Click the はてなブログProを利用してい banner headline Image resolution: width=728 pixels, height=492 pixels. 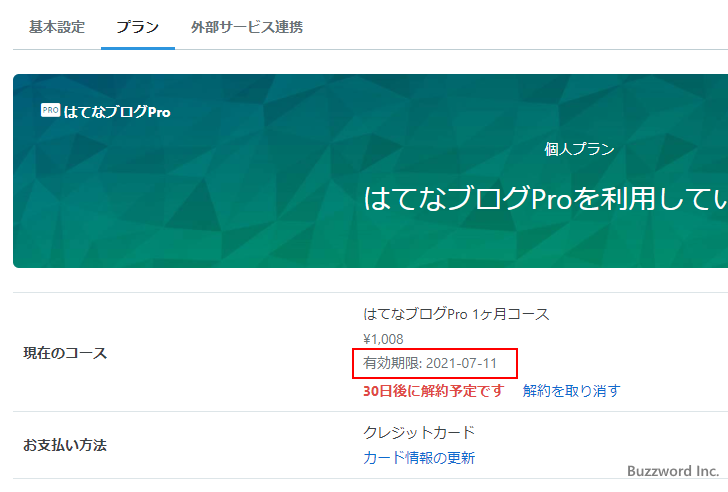(x=545, y=198)
